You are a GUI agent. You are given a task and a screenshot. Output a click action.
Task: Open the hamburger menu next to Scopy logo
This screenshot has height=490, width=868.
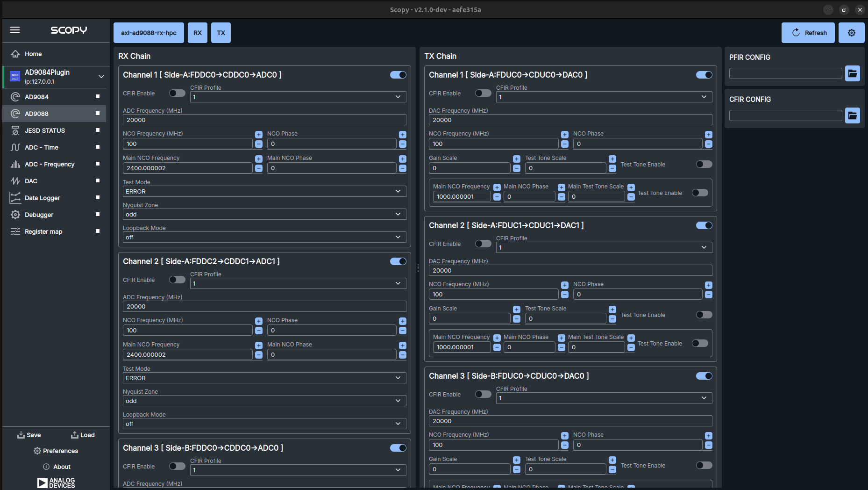[15, 30]
